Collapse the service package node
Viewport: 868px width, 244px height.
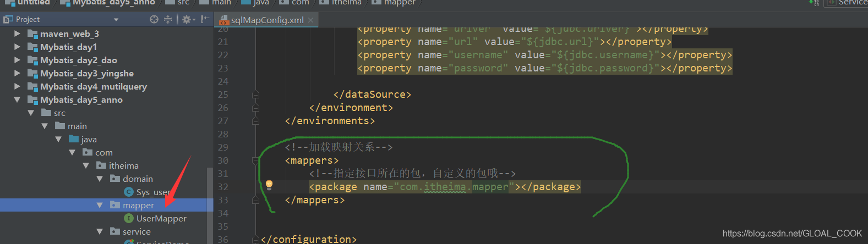(x=100, y=231)
